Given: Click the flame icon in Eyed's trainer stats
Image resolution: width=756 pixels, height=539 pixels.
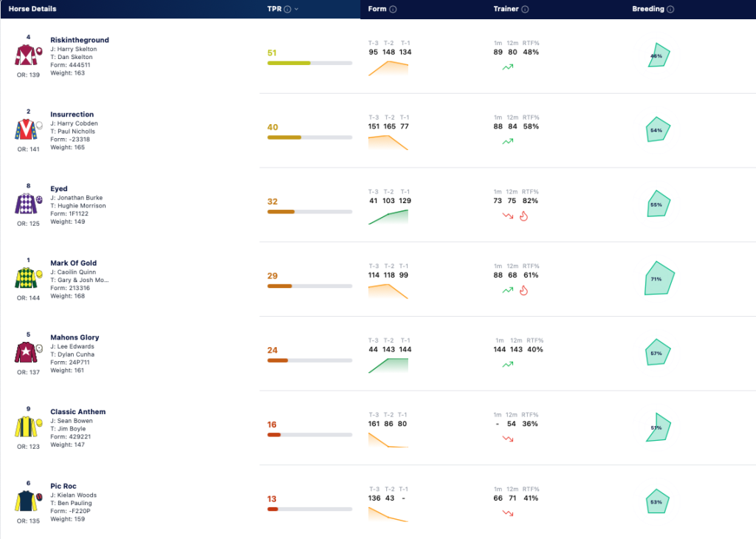Looking at the screenshot, I should 523,216.
